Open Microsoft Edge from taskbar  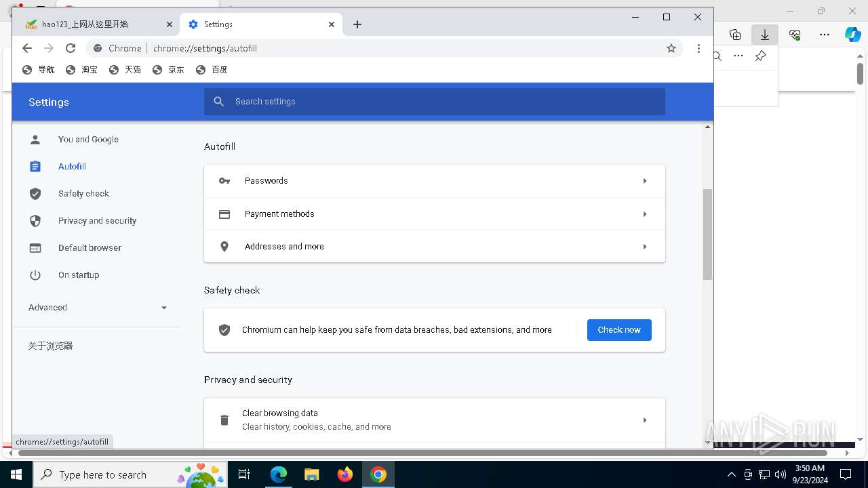279,474
